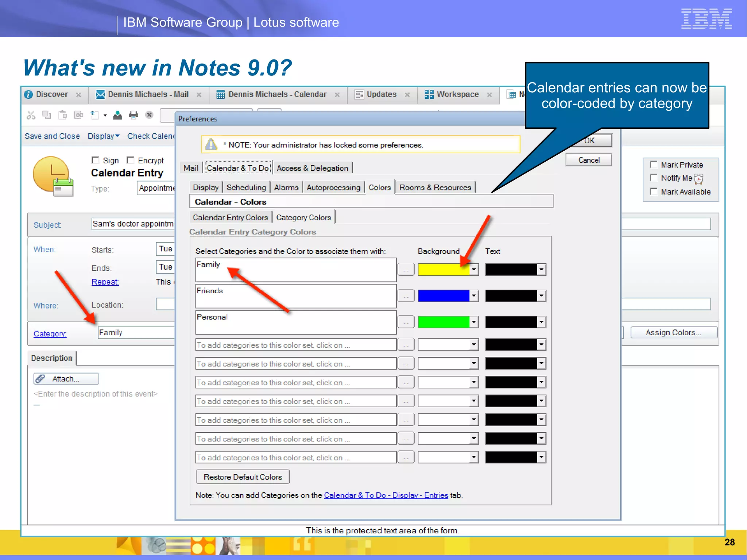Screen dimensions: 747x560
Task: Select Category Colors sub-tab
Action: click(x=303, y=217)
